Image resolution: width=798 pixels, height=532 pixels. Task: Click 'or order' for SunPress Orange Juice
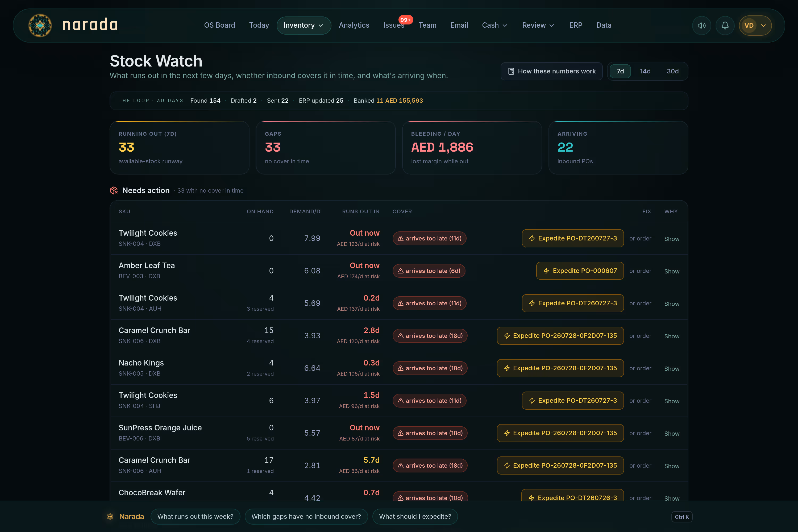click(640, 433)
